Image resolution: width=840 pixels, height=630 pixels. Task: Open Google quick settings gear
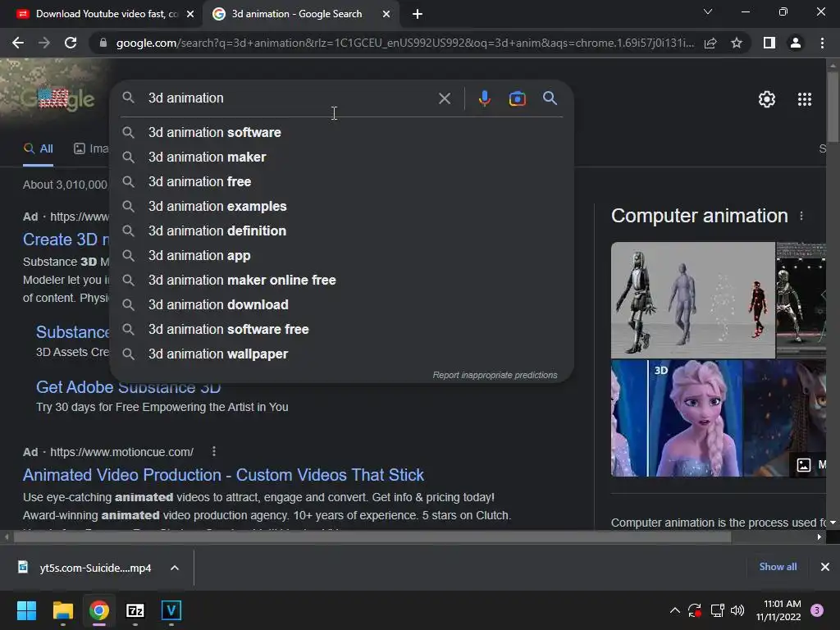(767, 99)
